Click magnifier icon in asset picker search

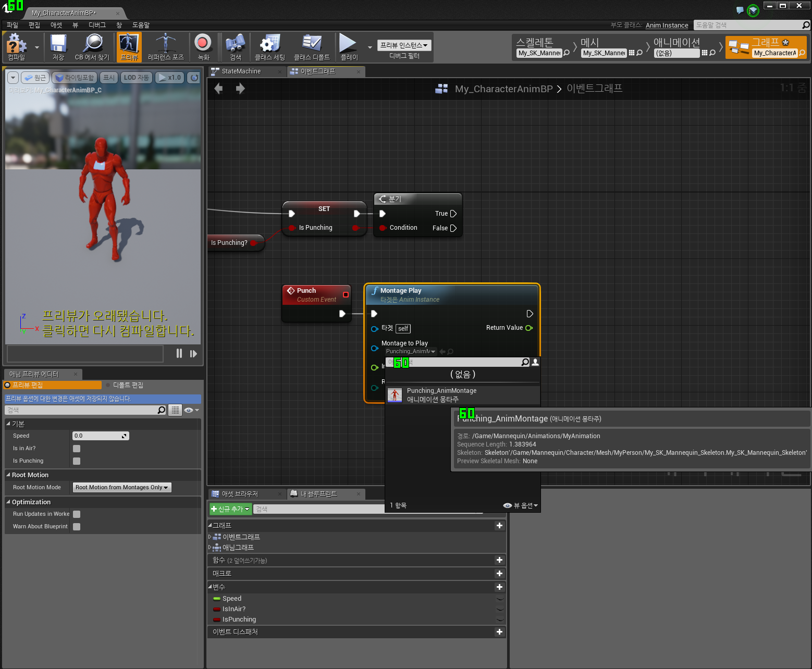525,362
